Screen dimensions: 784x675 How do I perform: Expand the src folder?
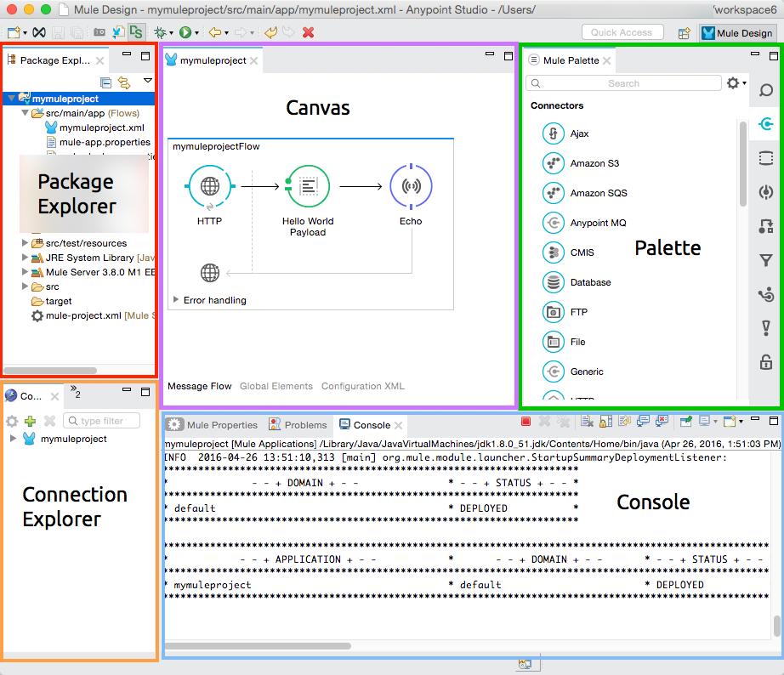click(25, 286)
